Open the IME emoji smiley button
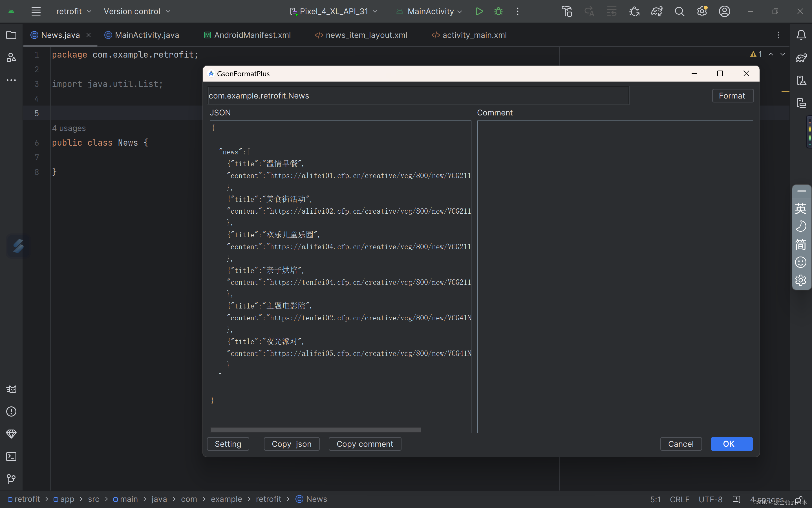 [x=801, y=262]
